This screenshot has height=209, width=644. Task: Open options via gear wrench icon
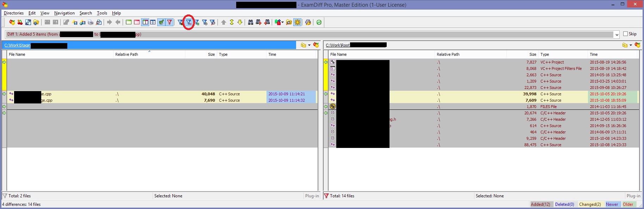[308, 22]
